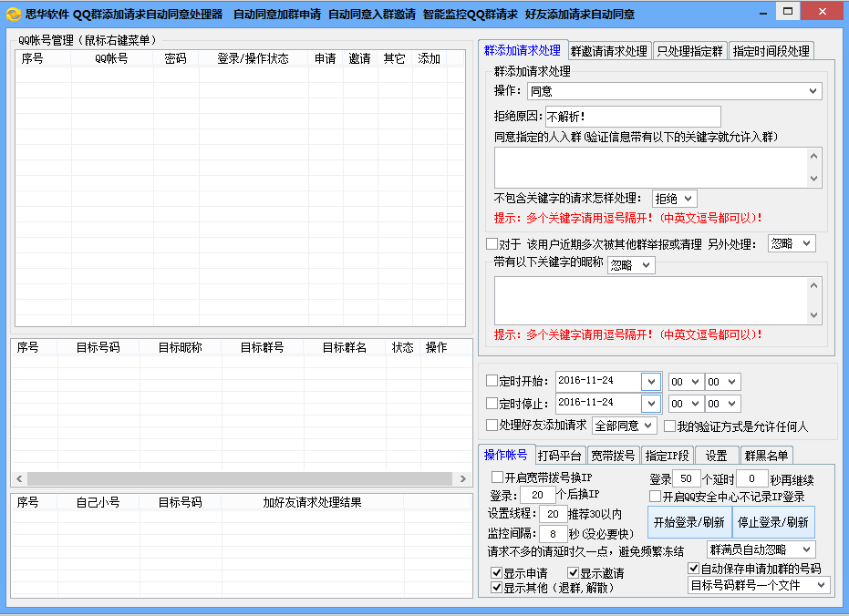Open the 打码平台 tab
Image resolution: width=849 pixels, height=616 pixels.
pyautogui.click(x=560, y=456)
